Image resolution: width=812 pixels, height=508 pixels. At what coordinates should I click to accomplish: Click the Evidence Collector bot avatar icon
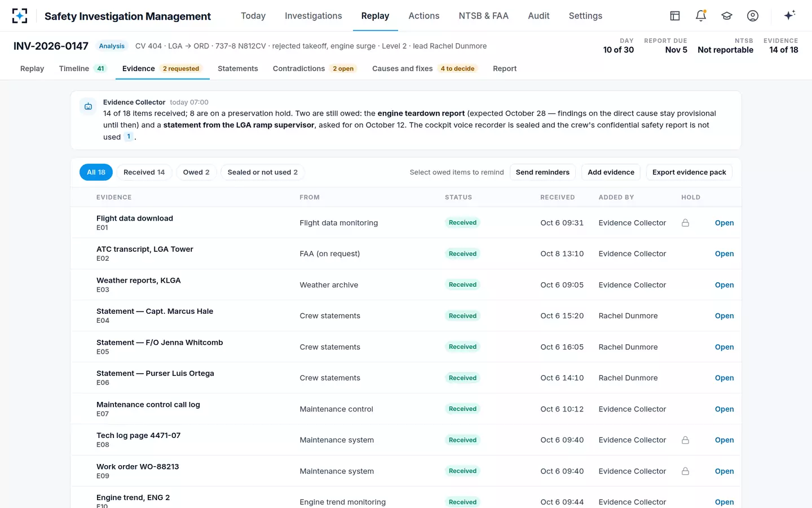(x=89, y=106)
